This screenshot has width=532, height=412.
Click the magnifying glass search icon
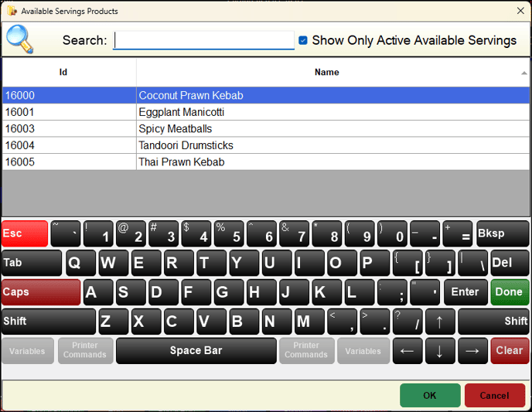point(19,39)
